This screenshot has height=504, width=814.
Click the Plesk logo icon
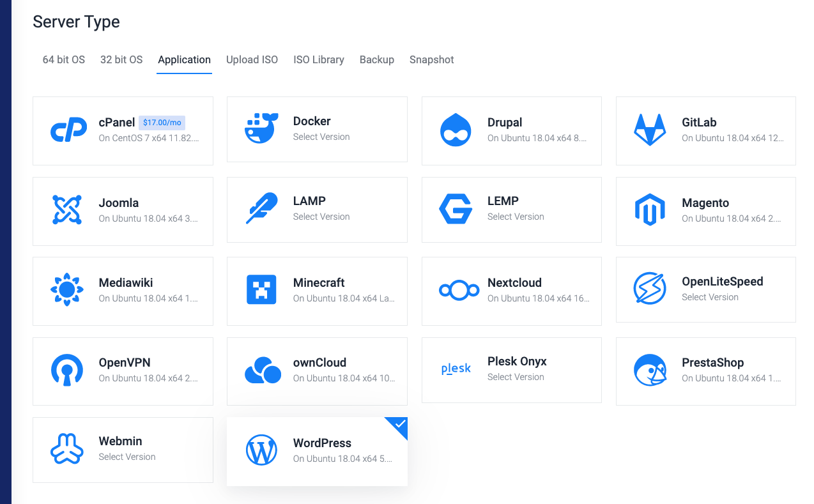[x=456, y=369]
